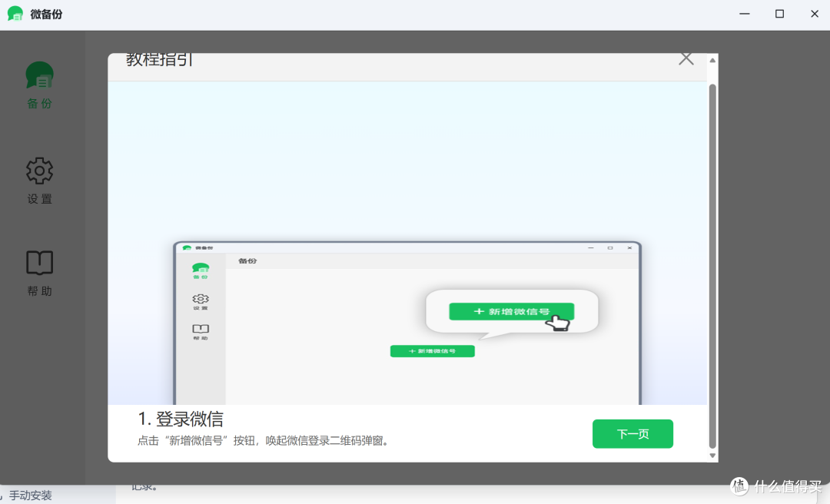
Task: Click the tutorial dialog vertical scrollbar thumb
Action: 712,267
